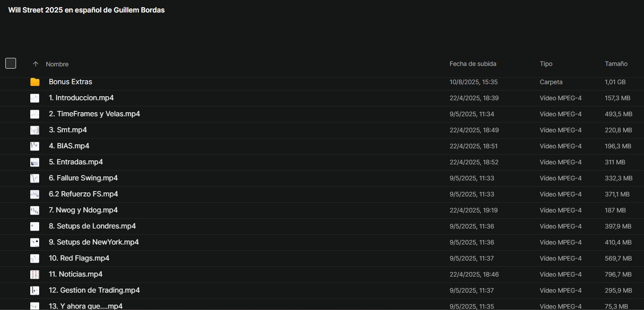Open 8. Setups de Londres.mp4 file
Screen dimensions: 644x310
tap(92, 226)
